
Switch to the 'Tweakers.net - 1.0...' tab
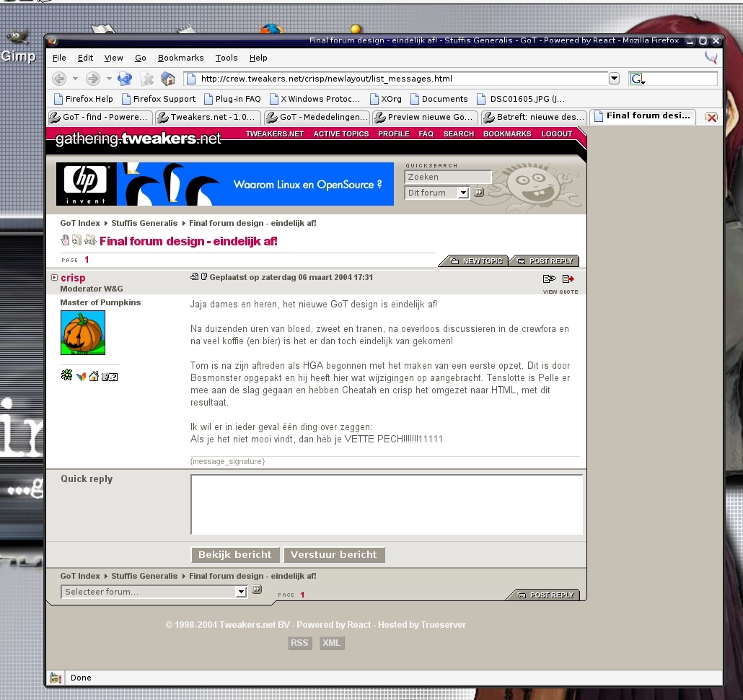click(x=208, y=117)
